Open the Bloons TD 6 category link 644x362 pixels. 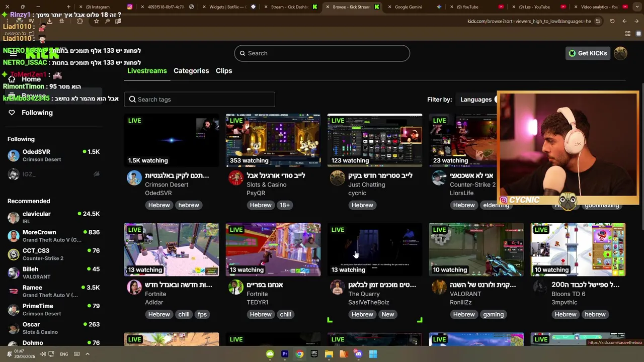[568, 294]
